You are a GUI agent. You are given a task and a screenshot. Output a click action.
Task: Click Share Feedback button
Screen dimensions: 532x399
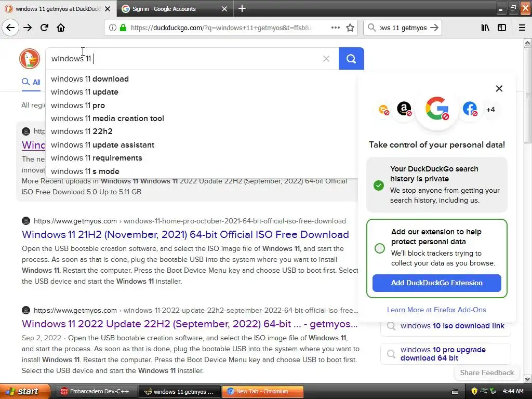point(486,373)
